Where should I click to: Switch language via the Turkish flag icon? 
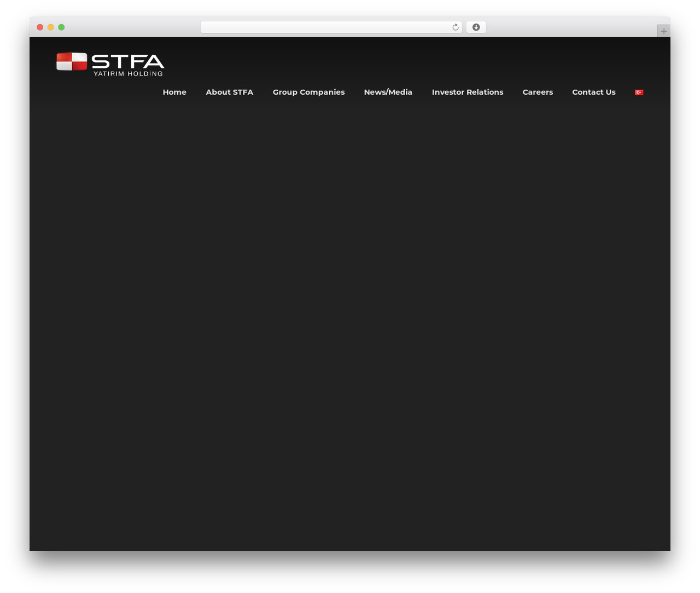(639, 92)
